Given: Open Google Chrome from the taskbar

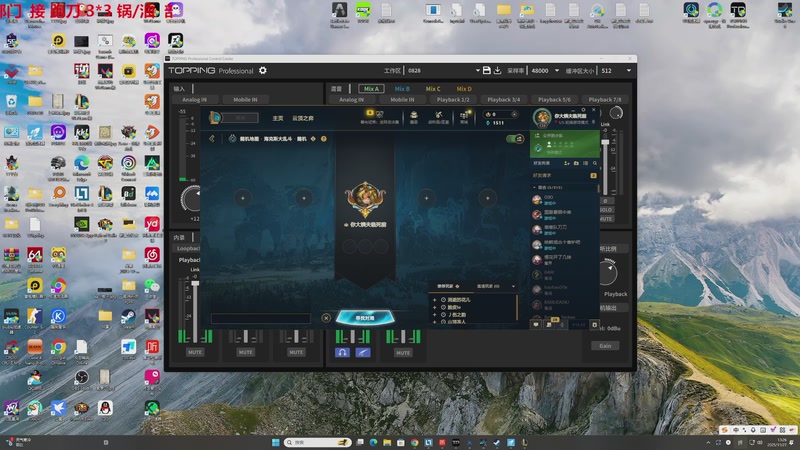Looking at the screenshot, I should 415,442.
